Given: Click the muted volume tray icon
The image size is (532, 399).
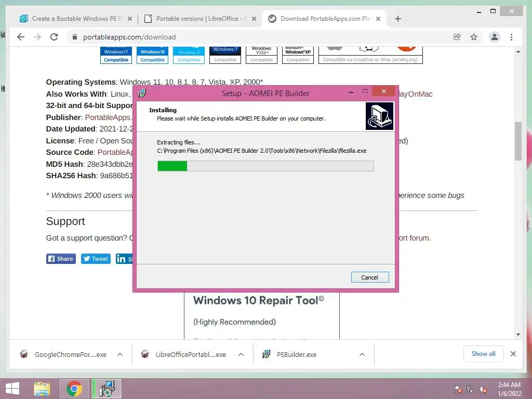Looking at the screenshot, I should 483,389.
